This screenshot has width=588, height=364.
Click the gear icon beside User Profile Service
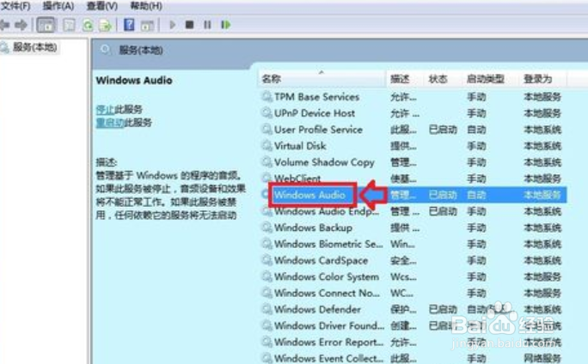(x=266, y=129)
